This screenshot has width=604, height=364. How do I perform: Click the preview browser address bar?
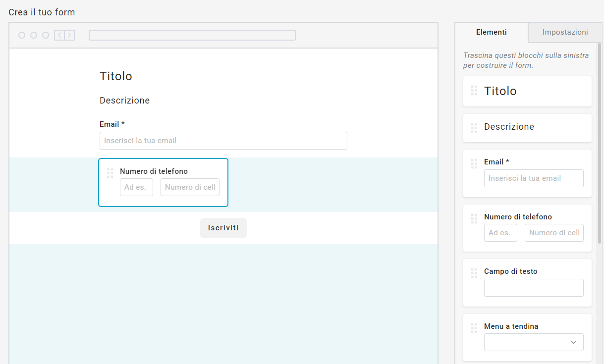tap(192, 35)
